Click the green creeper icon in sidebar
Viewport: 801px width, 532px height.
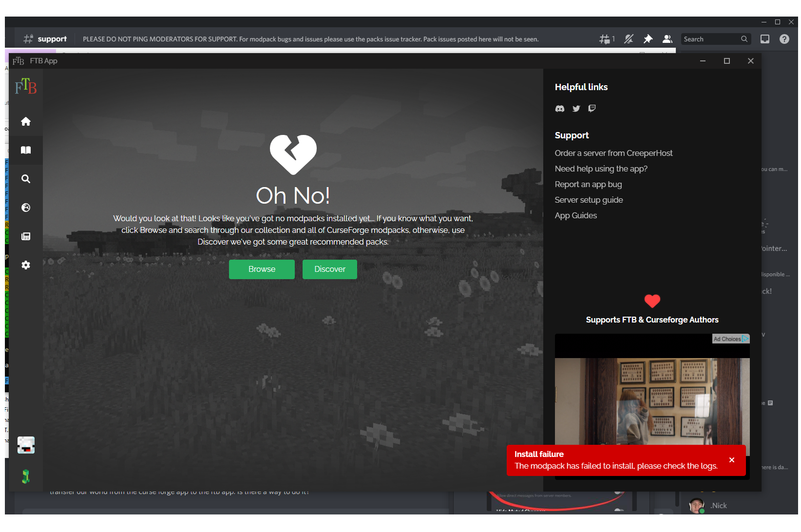[x=26, y=476]
